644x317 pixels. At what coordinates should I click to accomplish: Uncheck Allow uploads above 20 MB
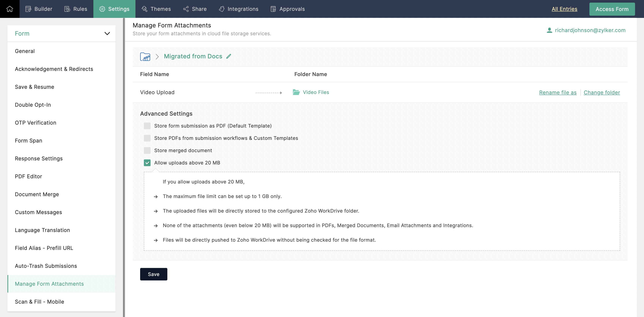147,163
